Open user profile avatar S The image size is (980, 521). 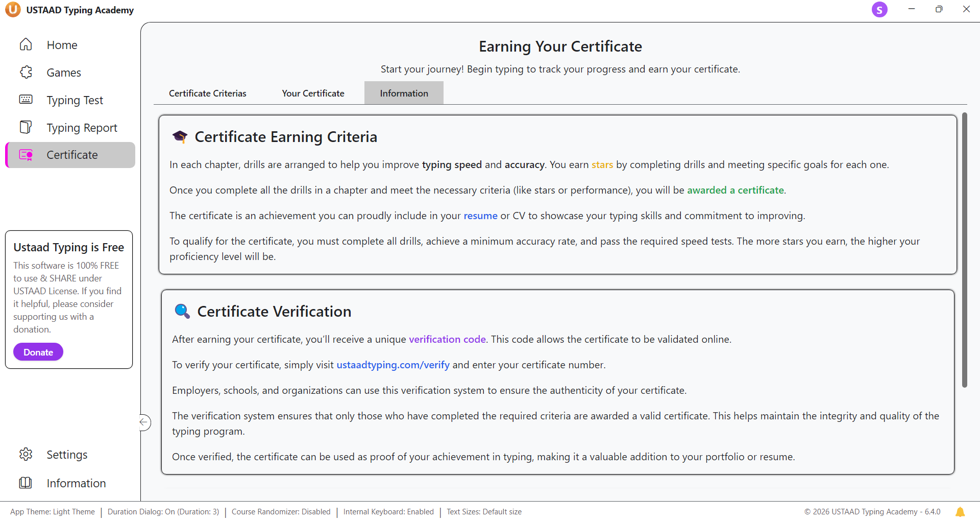tap(879, 10)
